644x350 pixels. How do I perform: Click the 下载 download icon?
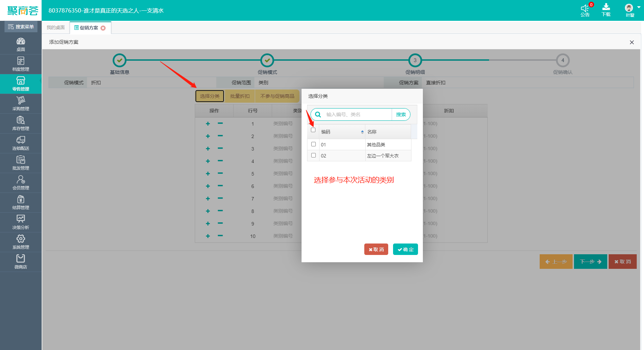(x=606, y=10)
